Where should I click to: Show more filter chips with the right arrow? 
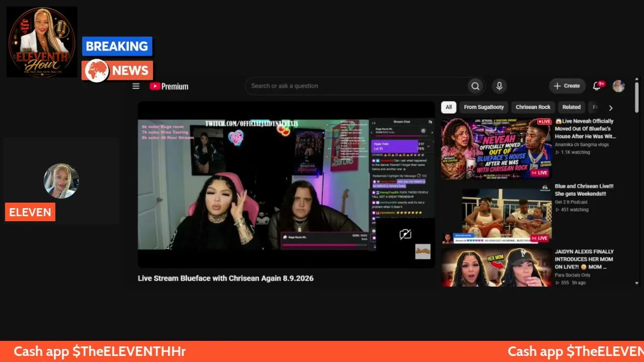coord(611,108)
